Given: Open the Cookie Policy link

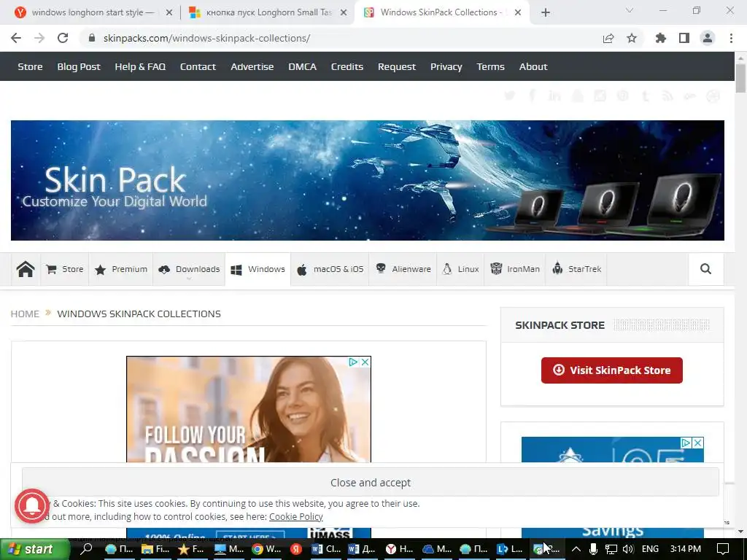Looking at the screenshot, I should click(296, 517).
